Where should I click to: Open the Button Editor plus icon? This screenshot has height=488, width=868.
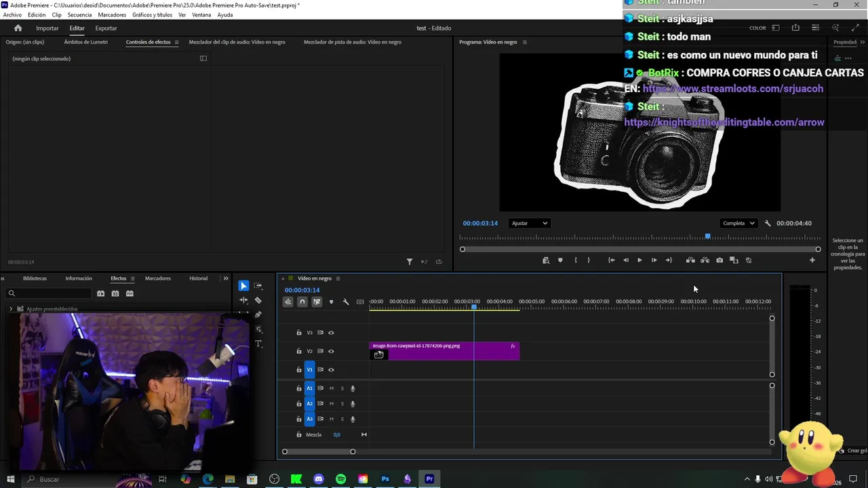pyautogui.click(x=812, y=260)
